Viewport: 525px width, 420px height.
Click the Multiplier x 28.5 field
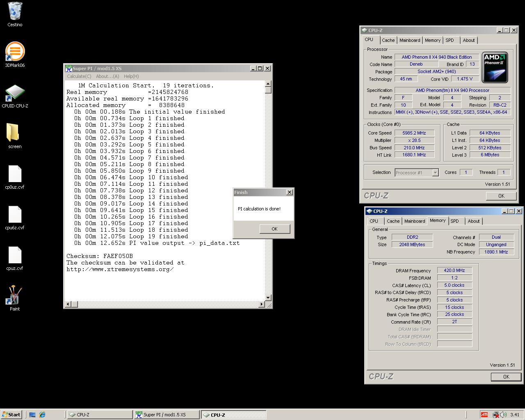pyautogui.click(x=414, y=140)
